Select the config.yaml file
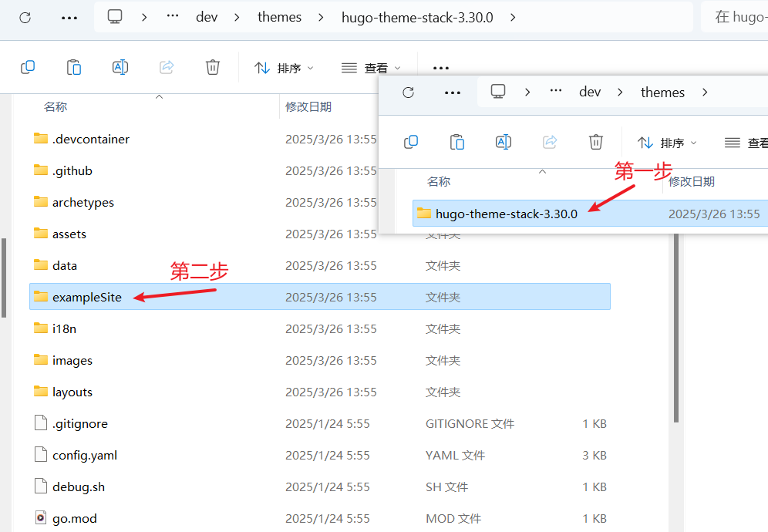 pyautogui.click(x=85, y=455)
